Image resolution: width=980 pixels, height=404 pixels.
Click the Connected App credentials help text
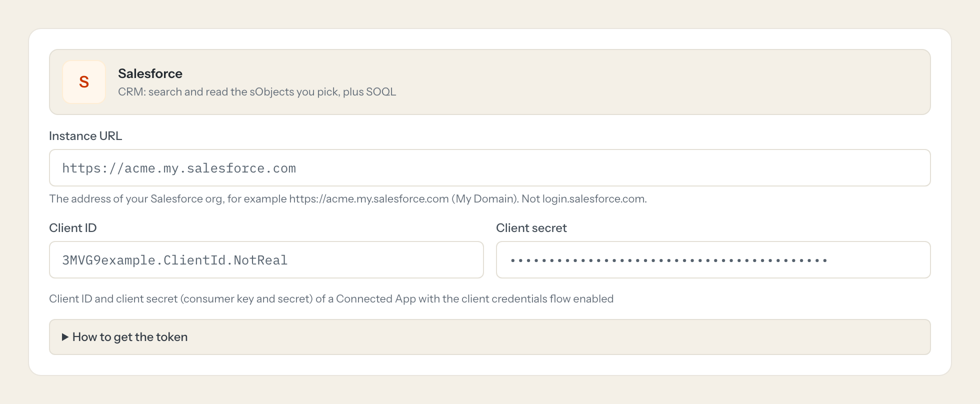[x=331, y=299]
